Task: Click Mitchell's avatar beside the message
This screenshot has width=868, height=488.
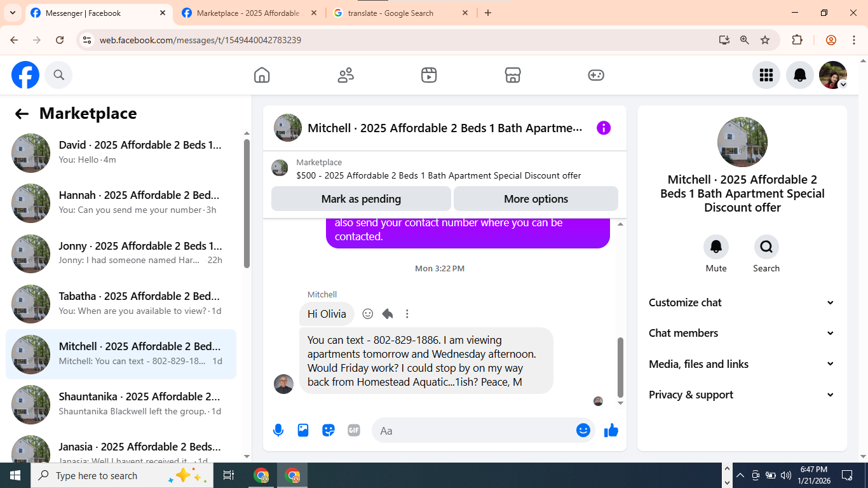Action: tap(283, 384)
